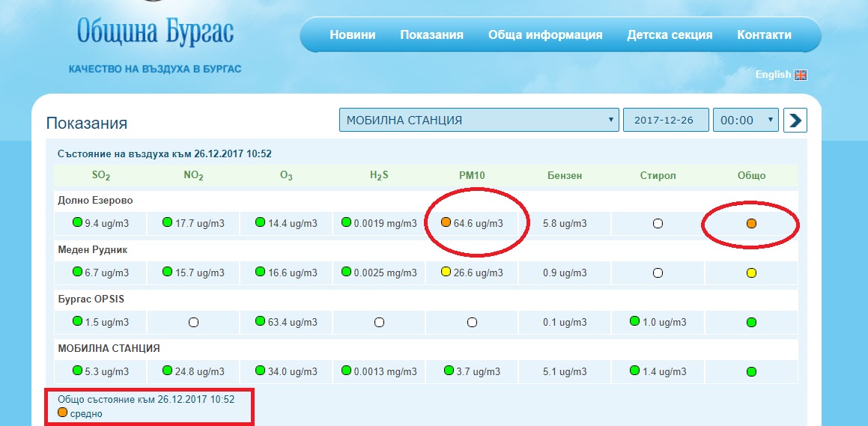Screen dimensions: 868x426
Task: Open the 00:00 time dropdown
Action: pos(746,120)
